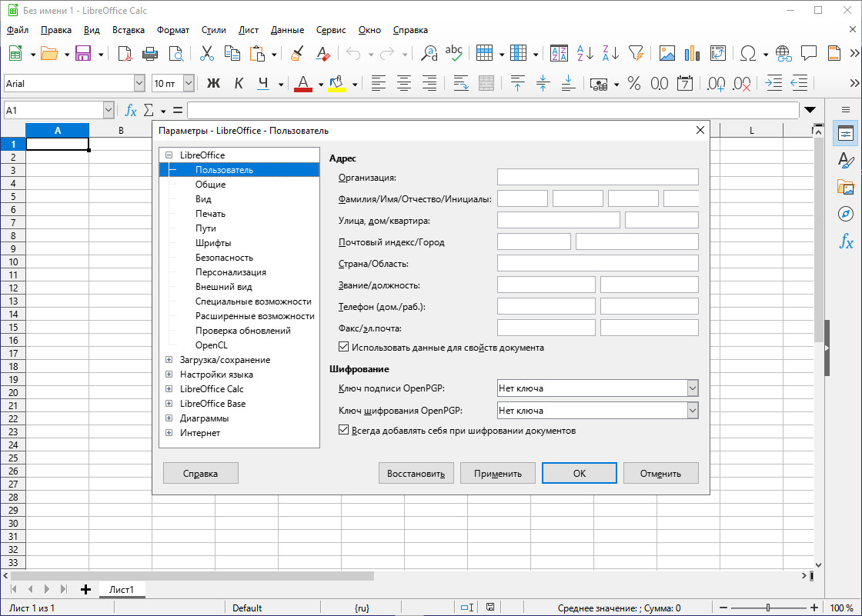Viewport: 862px width, 616px height.
Task: Click the Организация input field
Action: (x=597, y=178)
